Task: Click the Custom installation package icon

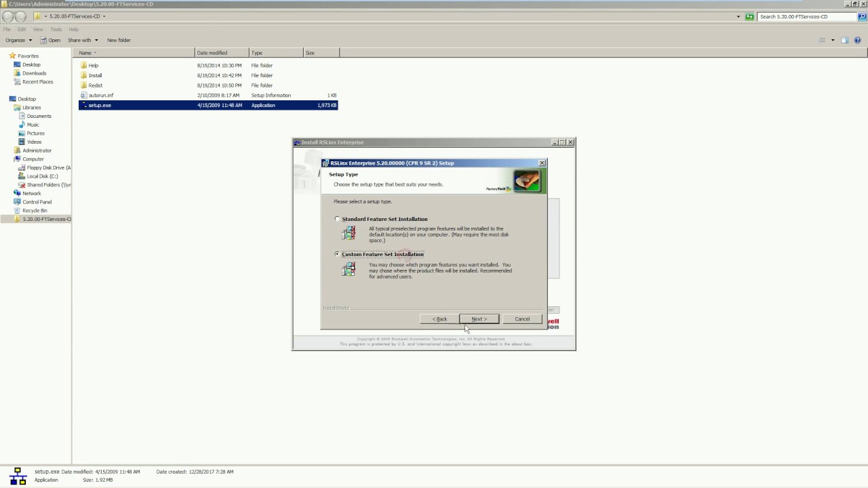Action: pos(349,269)
